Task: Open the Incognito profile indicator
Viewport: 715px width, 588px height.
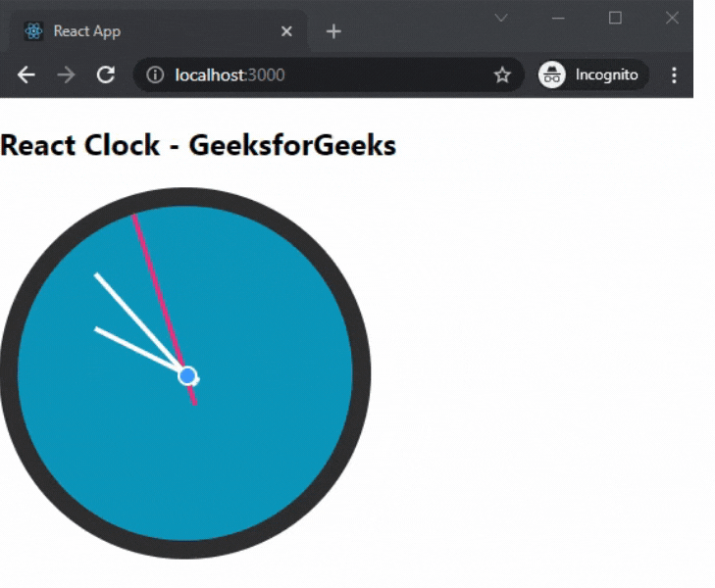Action: coord(592,74)
